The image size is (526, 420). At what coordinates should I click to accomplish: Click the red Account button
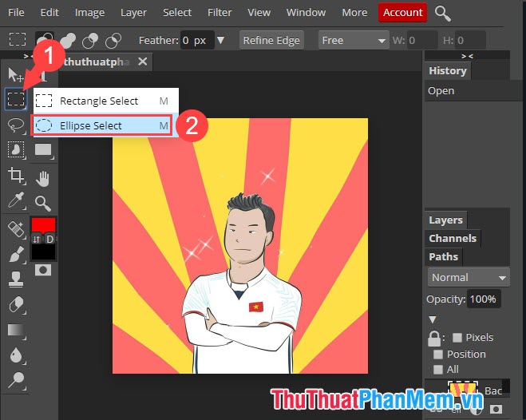[x=402, y=13]
